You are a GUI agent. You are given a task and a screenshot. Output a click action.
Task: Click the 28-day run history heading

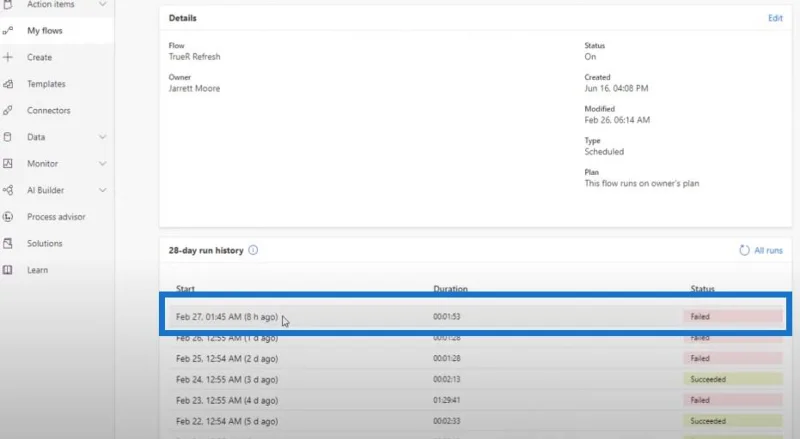click(x=206, y=251)
